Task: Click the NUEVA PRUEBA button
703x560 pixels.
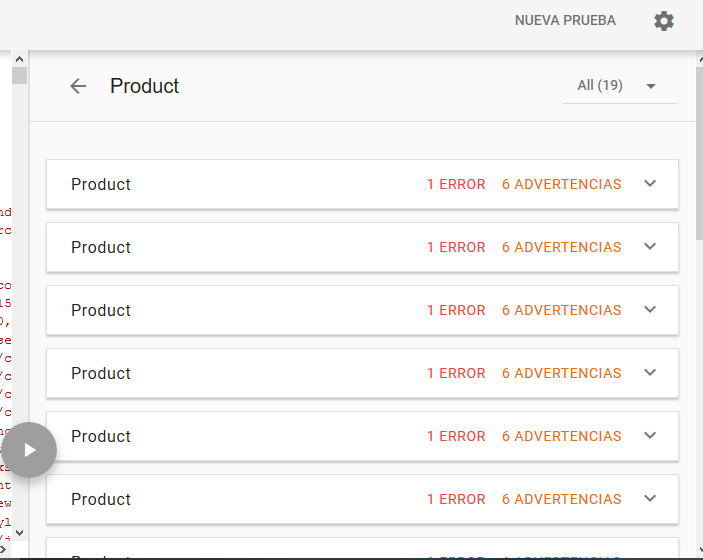Action: tap(565, 21)
